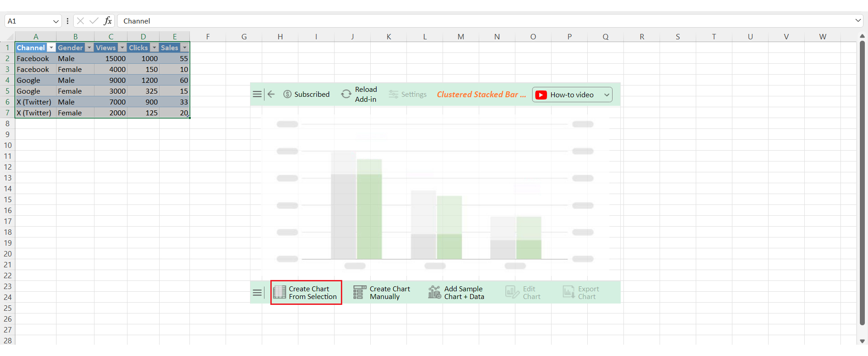Click cell with Clicks value 1200
868x356 pixels.
tap(143, 80)
